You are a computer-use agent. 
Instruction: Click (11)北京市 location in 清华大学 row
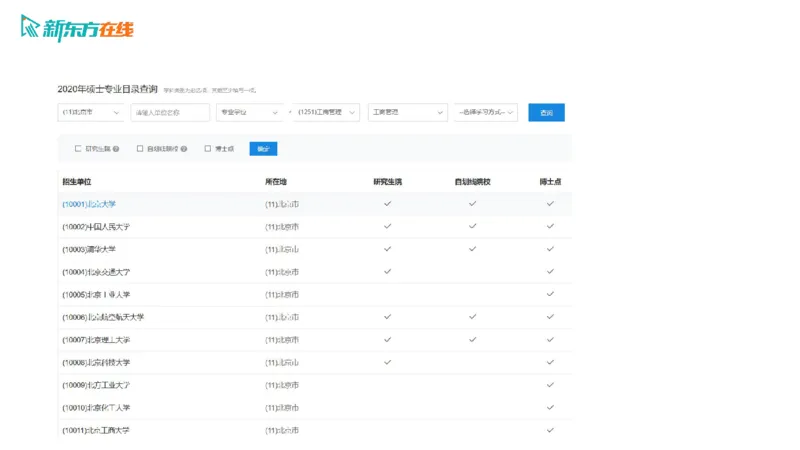[x=282, y=249]
